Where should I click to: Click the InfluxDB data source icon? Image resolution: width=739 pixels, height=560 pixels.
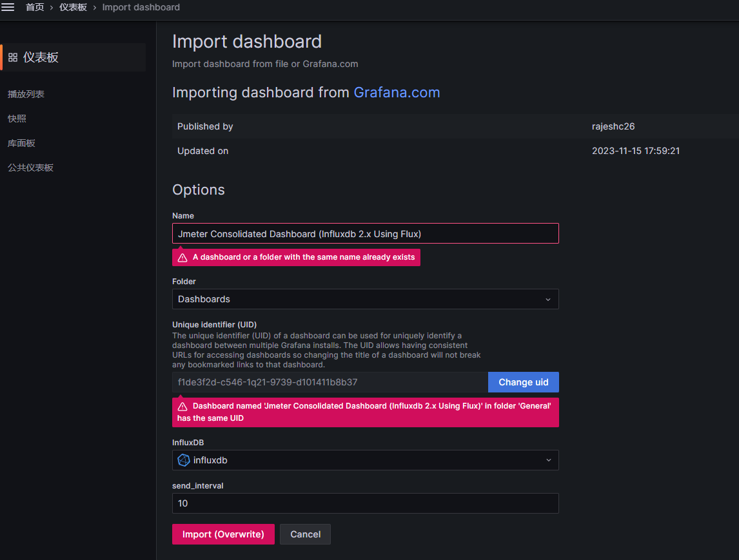point(183,460)
